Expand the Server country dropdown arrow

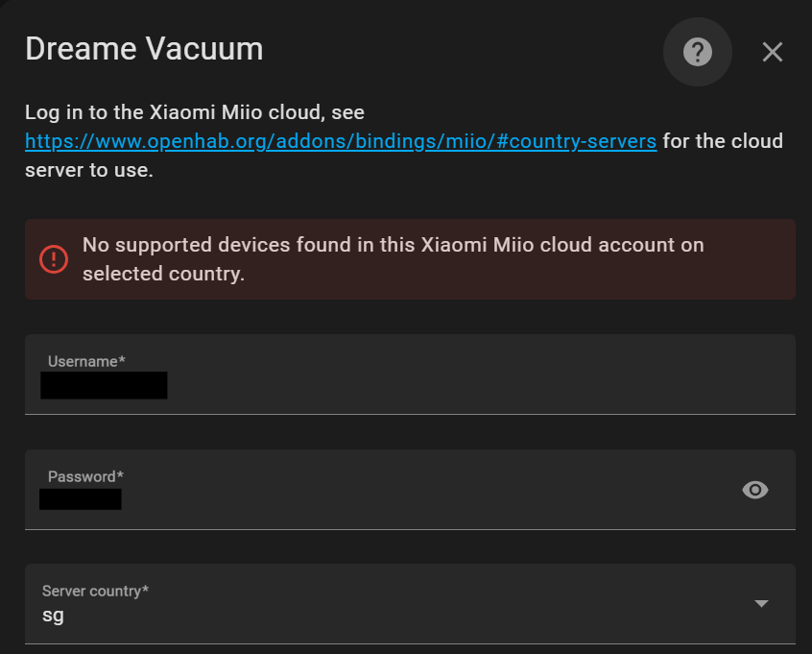[761, 603]
